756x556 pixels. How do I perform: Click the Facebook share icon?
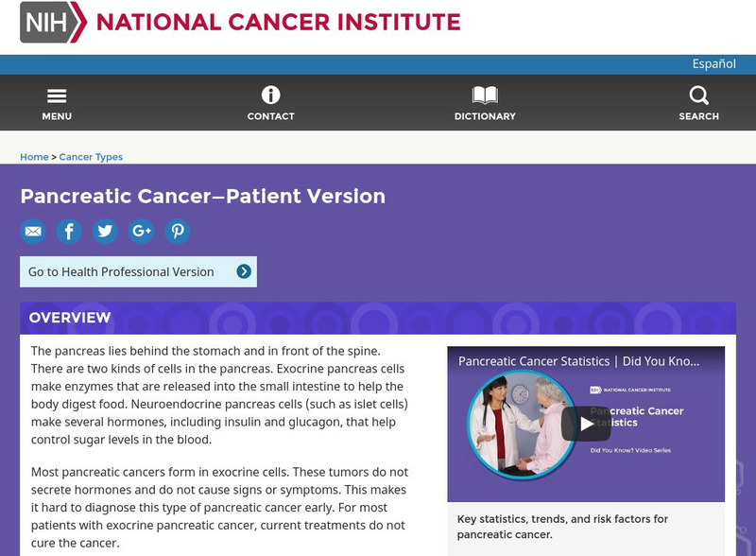coord(70,230)
